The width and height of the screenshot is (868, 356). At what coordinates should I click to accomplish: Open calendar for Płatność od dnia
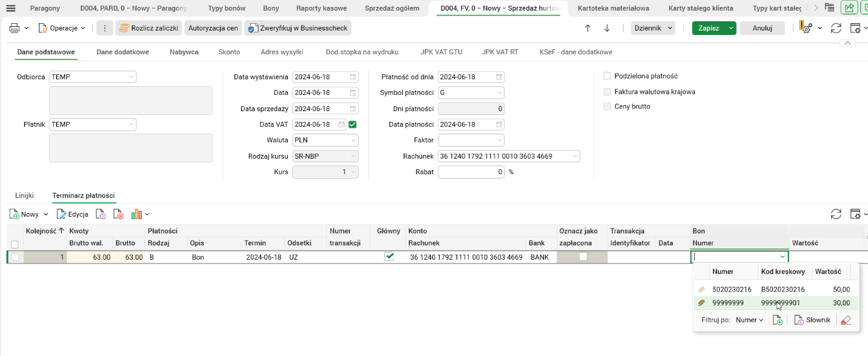[499, 77]
